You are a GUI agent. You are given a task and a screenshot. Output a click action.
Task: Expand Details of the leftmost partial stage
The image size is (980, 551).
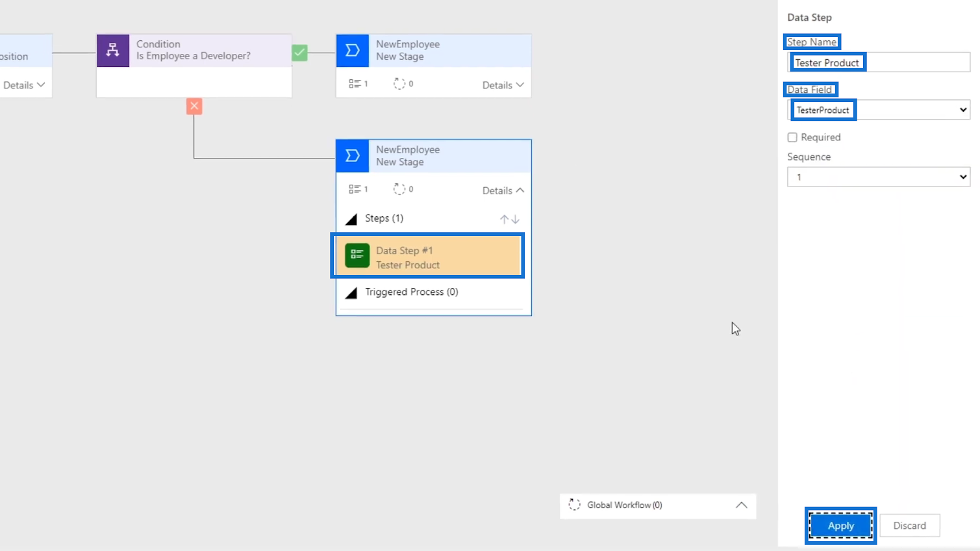click(24, 85)
